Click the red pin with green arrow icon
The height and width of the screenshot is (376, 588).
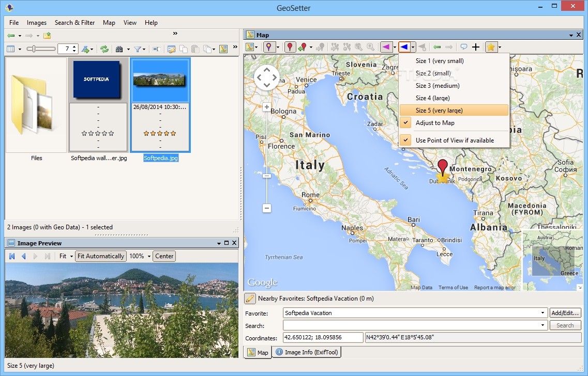pyautogui.click(x=302, y=47)
